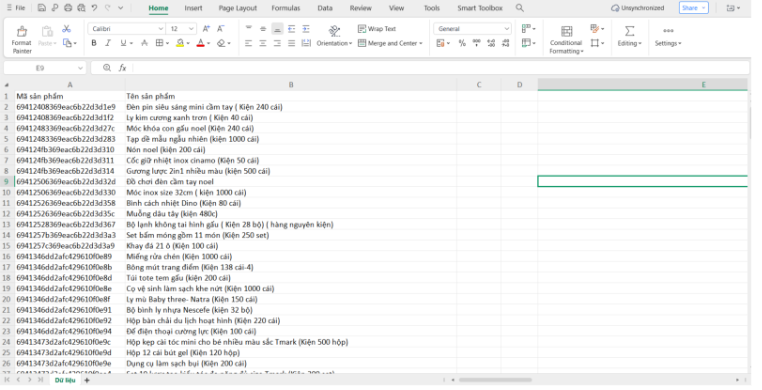Viewport: 762px width, 390px height.
Task: Open the Name Box E9 dropdown
Action: point(80,68)
